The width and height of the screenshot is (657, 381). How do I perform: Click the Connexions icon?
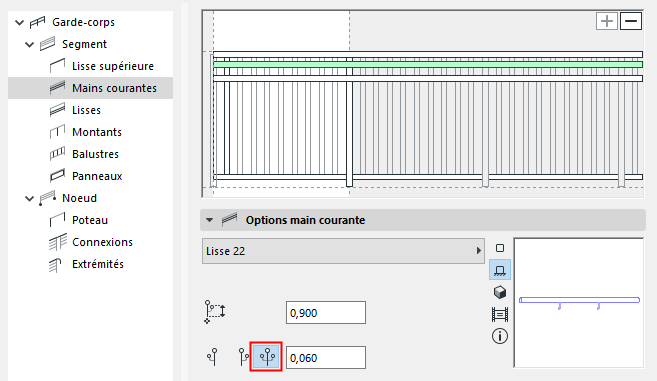click(x=58, y=242)
